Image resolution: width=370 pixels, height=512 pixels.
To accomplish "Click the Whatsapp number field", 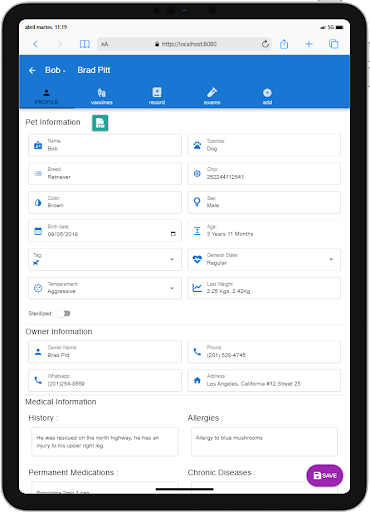I will (x=105, y=380).
